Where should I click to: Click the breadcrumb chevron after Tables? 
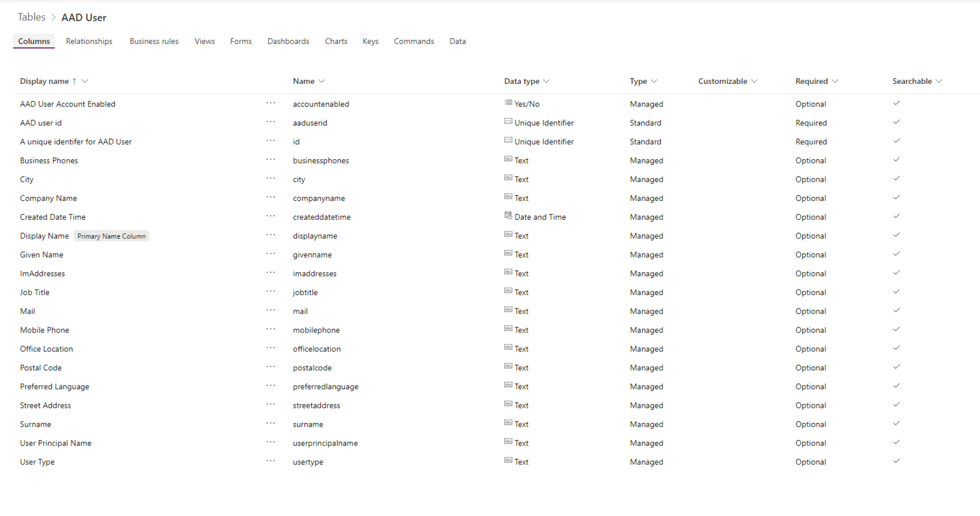pos(53,18)
